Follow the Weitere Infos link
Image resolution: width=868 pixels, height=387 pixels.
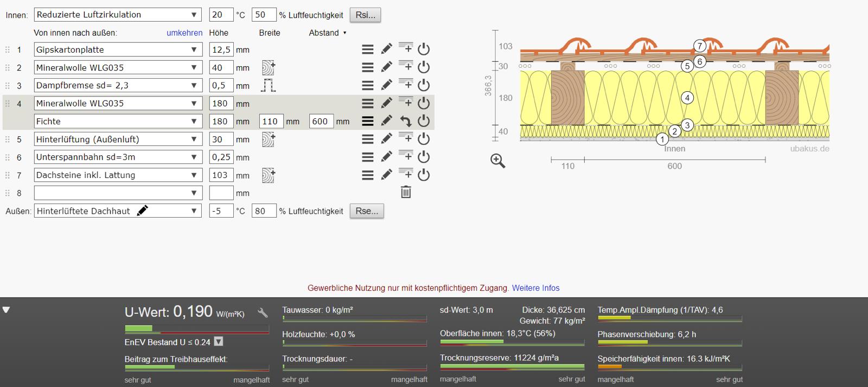[535, 288]
